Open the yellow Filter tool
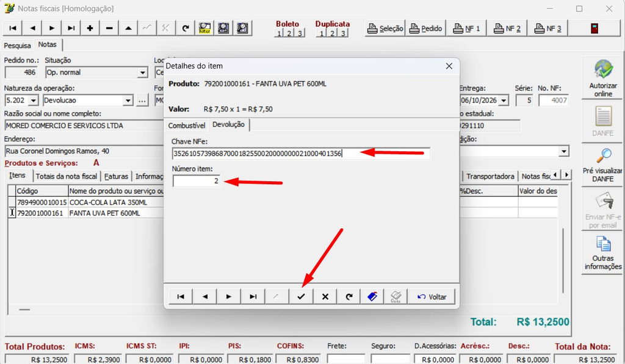The width and height of the screenshot is (625, 364). [x=204, y=28]
